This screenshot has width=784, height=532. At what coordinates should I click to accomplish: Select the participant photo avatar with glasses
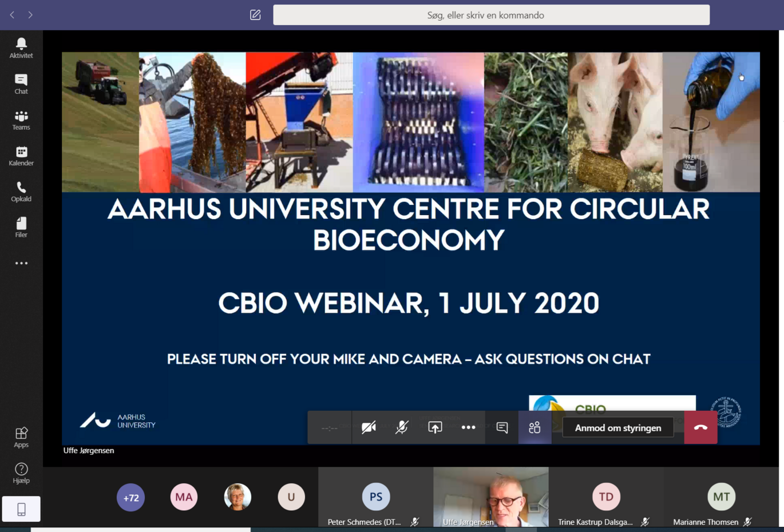pyautogui.click(x=237, y=497)
